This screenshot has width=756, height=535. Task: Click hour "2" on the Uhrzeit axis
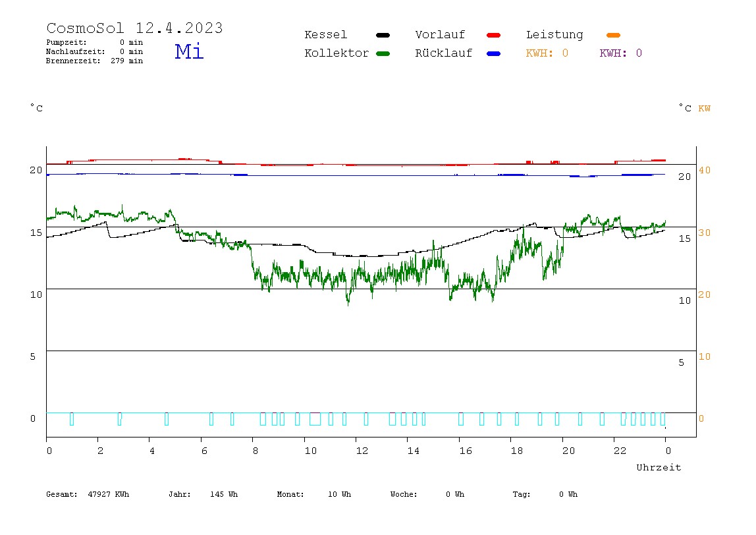tap(100, 451)
